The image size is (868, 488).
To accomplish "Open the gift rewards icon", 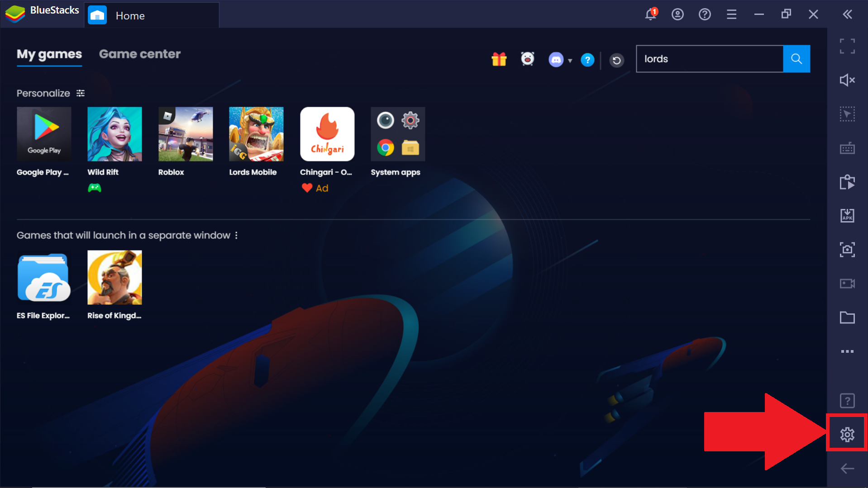I will pos(499,59).
